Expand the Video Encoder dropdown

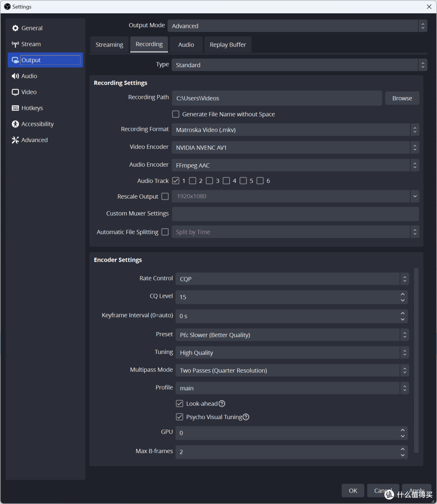(x=295, y=148)
